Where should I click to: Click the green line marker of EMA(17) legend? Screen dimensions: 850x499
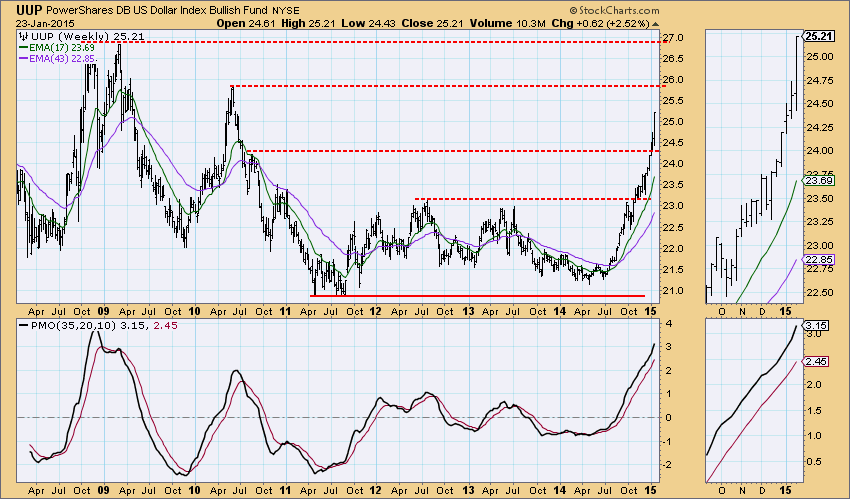coord(23,48)
